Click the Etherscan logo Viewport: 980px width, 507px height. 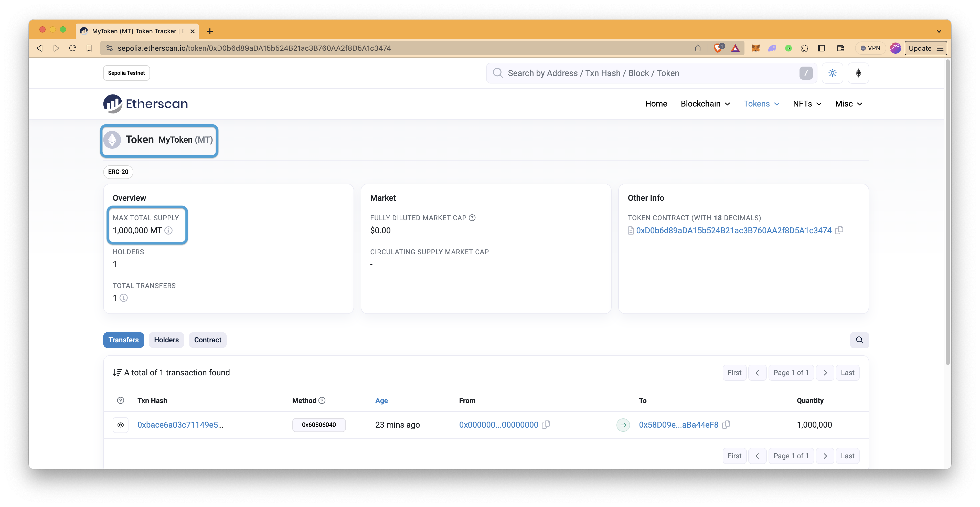click(x=145, y=103)
